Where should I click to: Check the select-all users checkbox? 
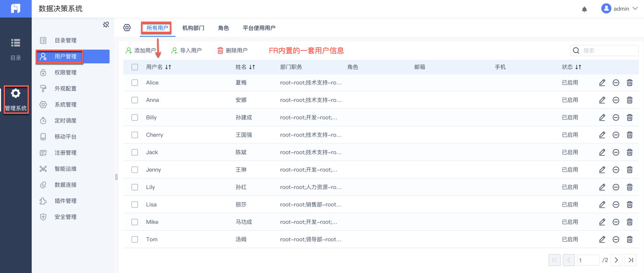point(135,67)
